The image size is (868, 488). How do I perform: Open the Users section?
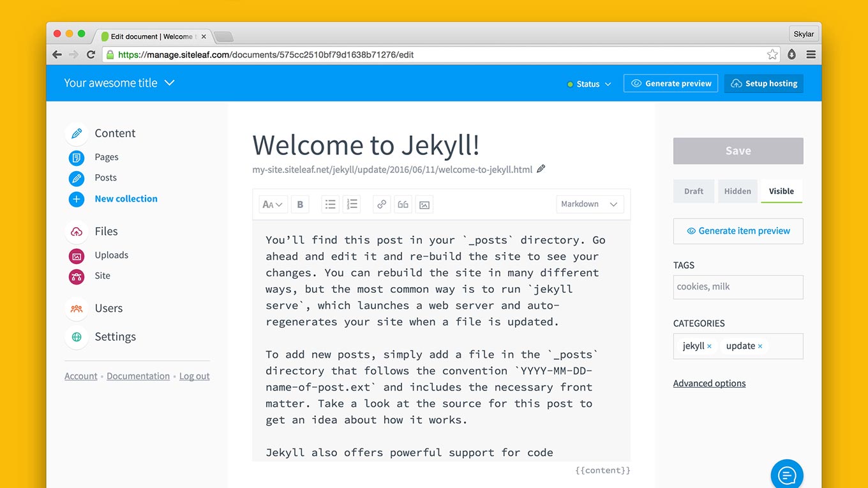coord(108,309)
